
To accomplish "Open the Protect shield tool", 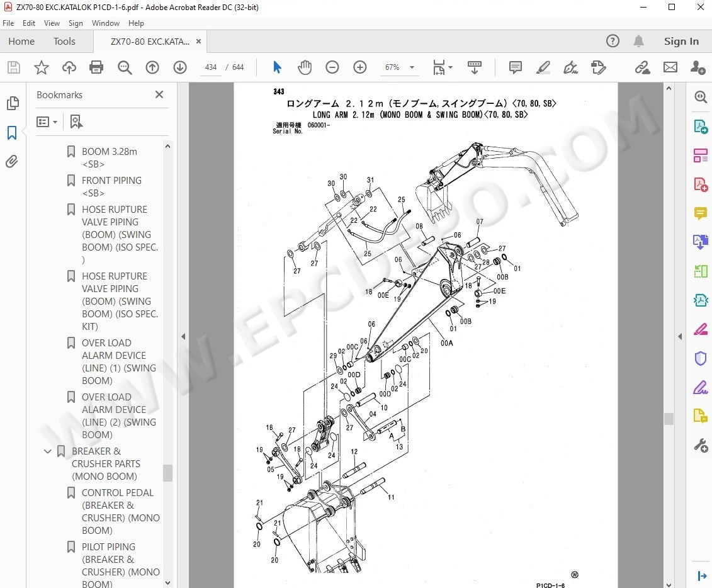I will point(701,358).
